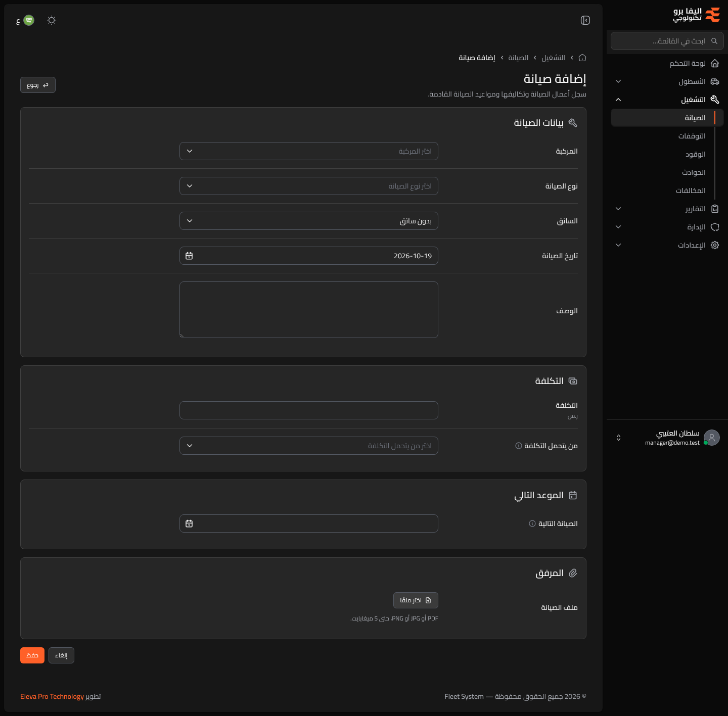Image resolution: width=728 pixels, height=716 pixels.
Task: Click the info icon beside من يتحمل التكلفة
Action: tap(518, 446)
